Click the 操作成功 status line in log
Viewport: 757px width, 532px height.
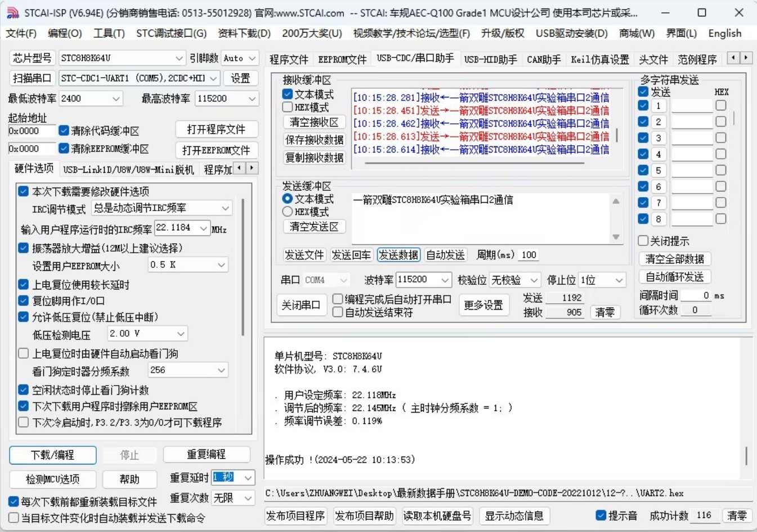[340, 460]
